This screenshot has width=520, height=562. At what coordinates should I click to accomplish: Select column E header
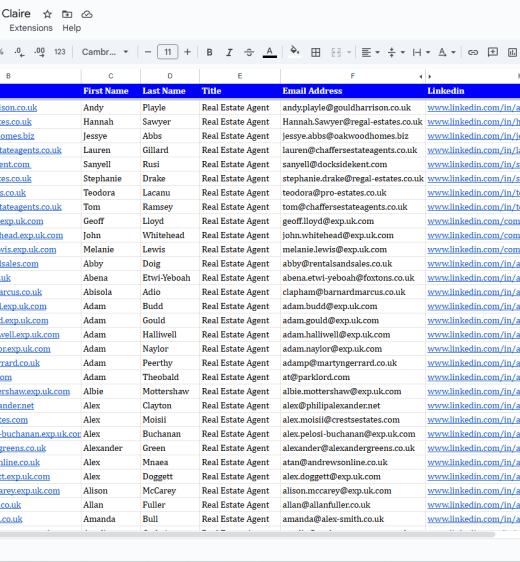pyautogui.click(x=240, y=76)
